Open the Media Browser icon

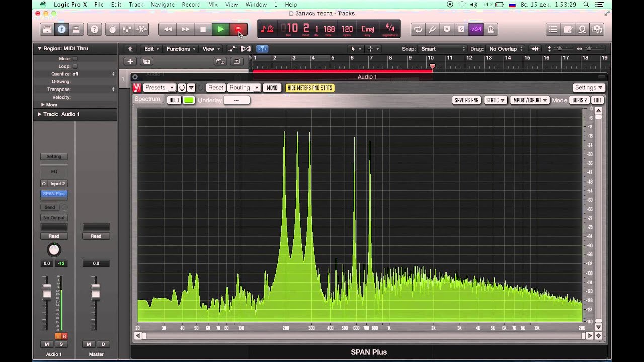[597, 29]
